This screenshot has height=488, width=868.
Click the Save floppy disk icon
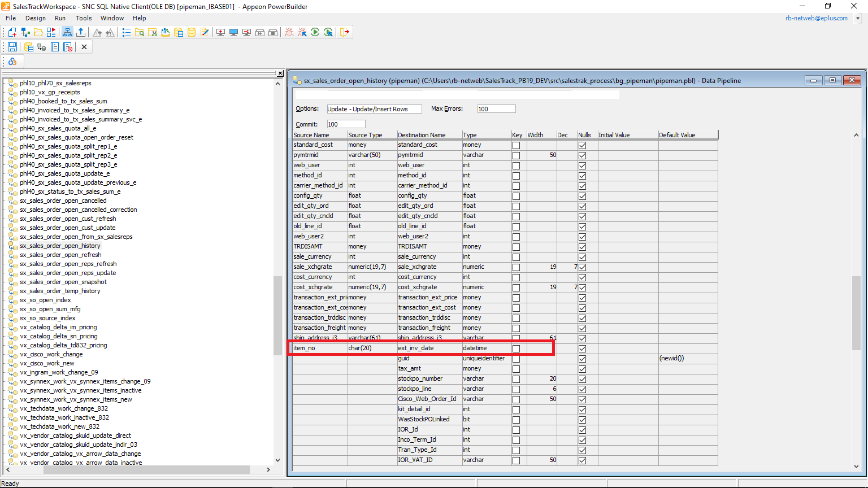[x=12, y=47]
